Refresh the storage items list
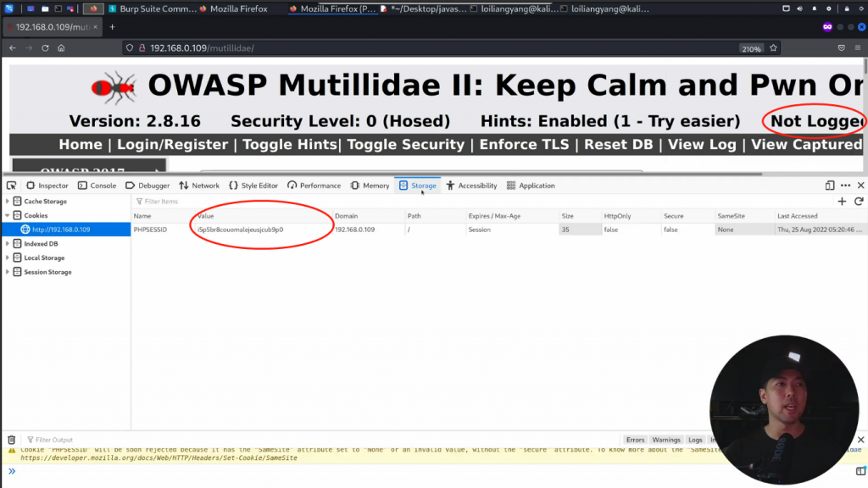 pos(859,202)
